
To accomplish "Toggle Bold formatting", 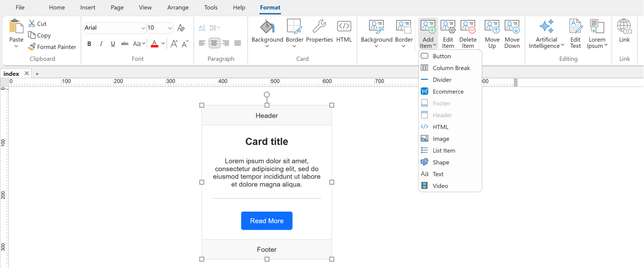I will [89, 44].
